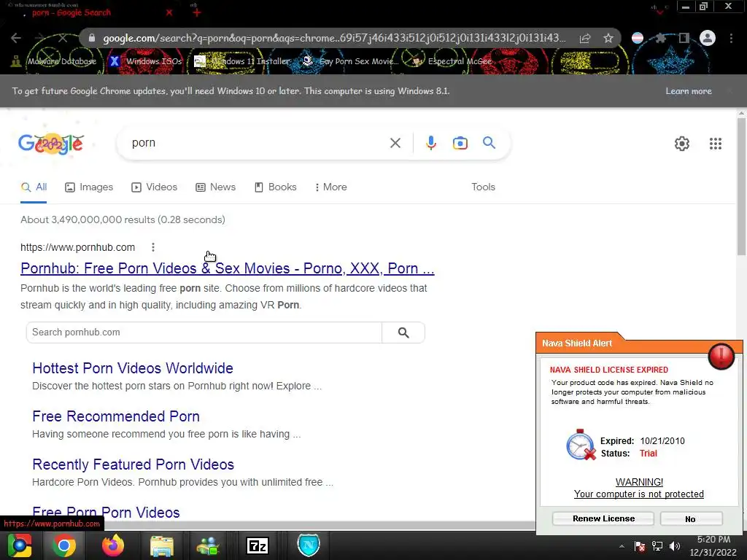Open the taskbar people/messenger app
This screenshot has height=560, width=747.
(208, 545)
